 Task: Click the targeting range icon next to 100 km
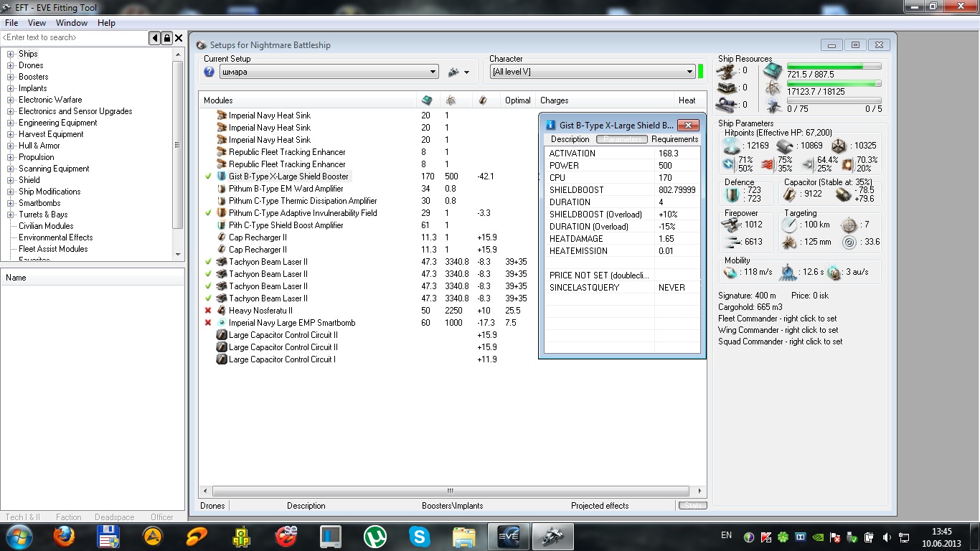point(789,225)
